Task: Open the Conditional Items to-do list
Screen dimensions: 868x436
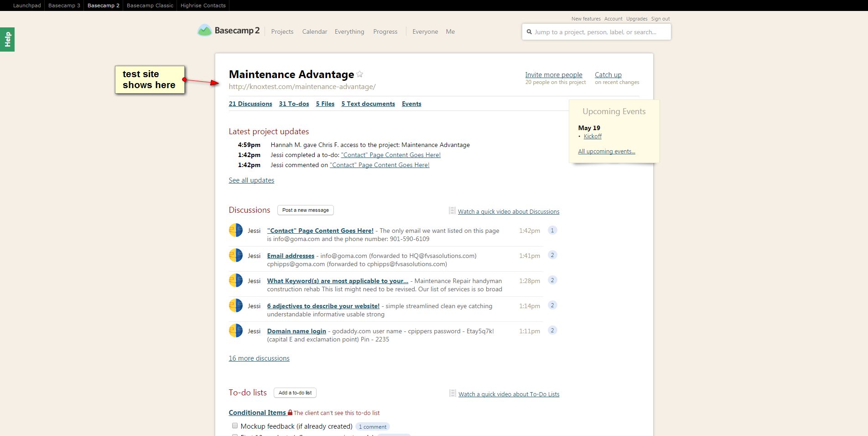Action: (257, 412)
